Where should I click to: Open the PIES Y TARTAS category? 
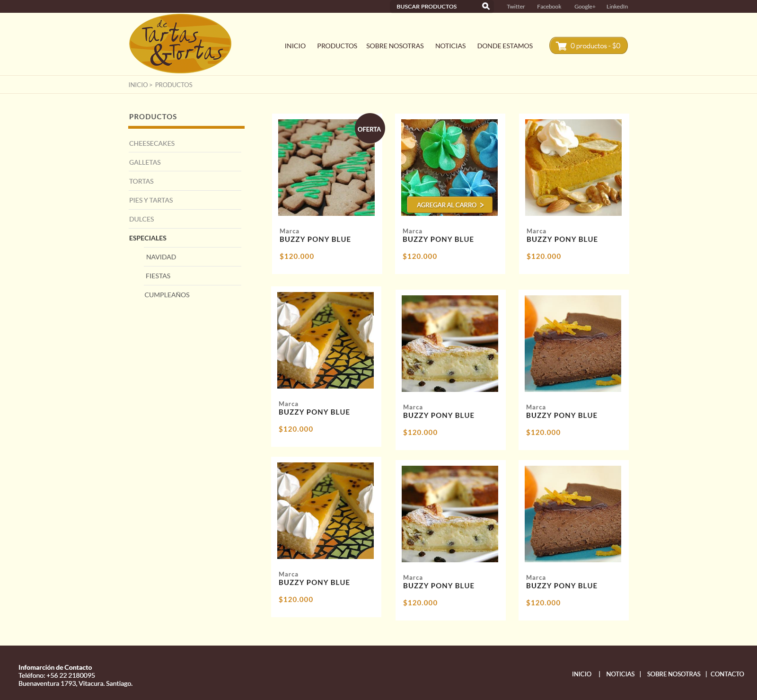(151, 200)
